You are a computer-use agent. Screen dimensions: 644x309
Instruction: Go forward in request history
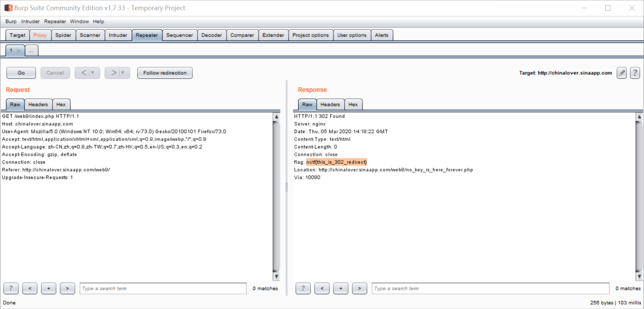click(114, 73)
